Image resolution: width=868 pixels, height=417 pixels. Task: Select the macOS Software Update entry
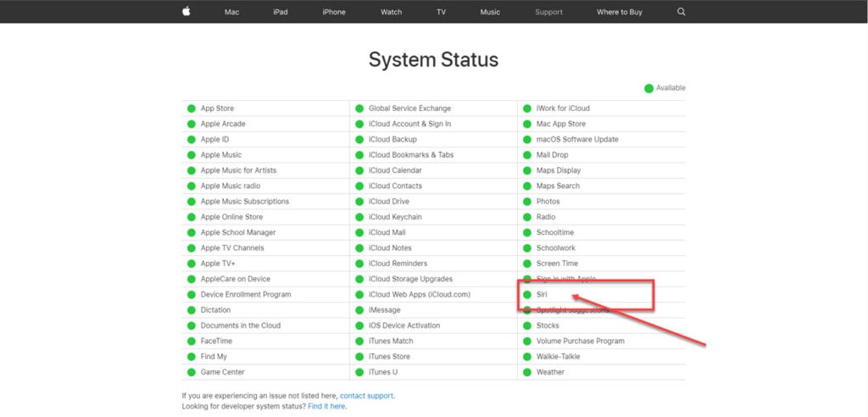[x=577, y=140]
